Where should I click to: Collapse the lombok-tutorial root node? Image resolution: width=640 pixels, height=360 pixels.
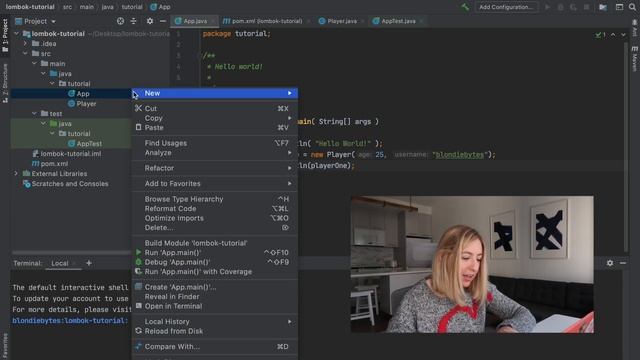[17, 34]
